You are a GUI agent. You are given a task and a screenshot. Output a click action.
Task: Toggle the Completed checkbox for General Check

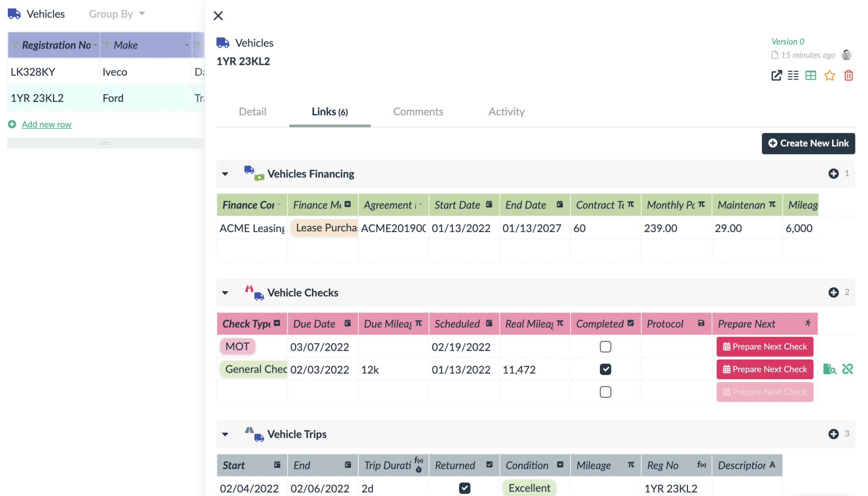(605, 369)
